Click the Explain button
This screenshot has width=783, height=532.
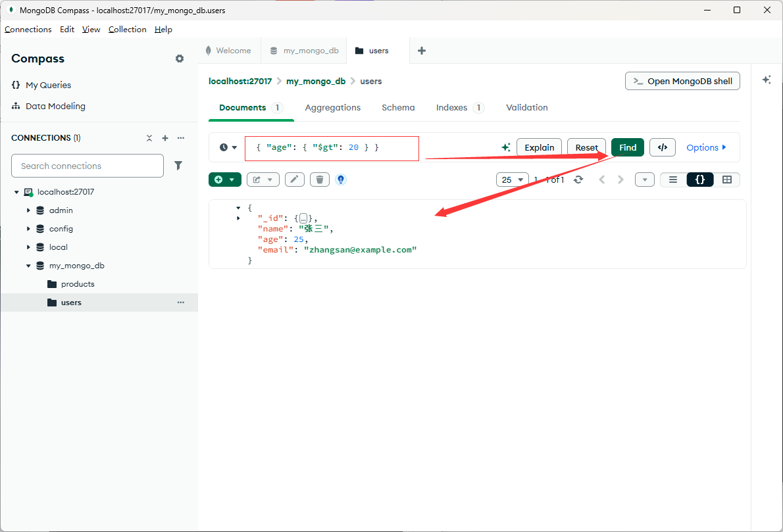tap(540, 147)
